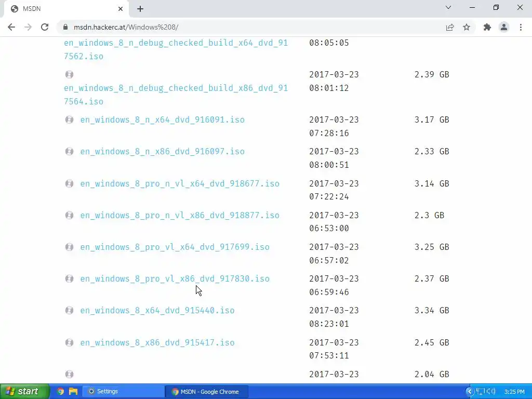Click the forward navigation arrow
532x399 pixels.
pyautogui.click(x=28, y=27)
